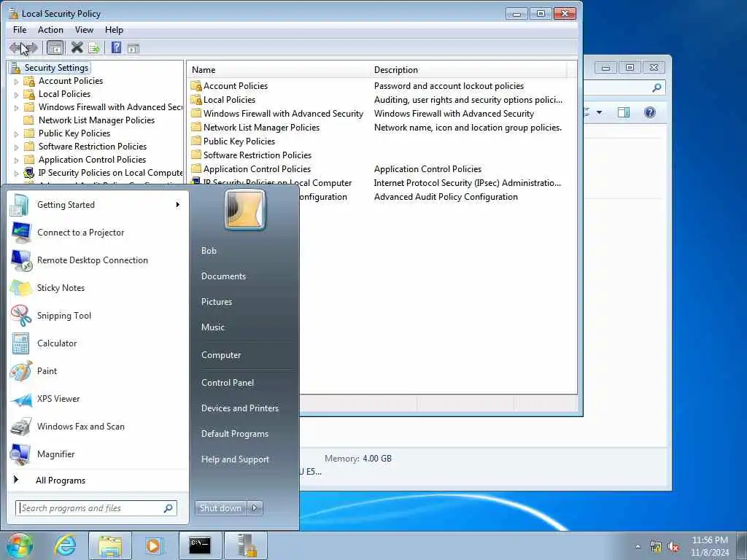Expand Local Policies tree node

[16, 95]
